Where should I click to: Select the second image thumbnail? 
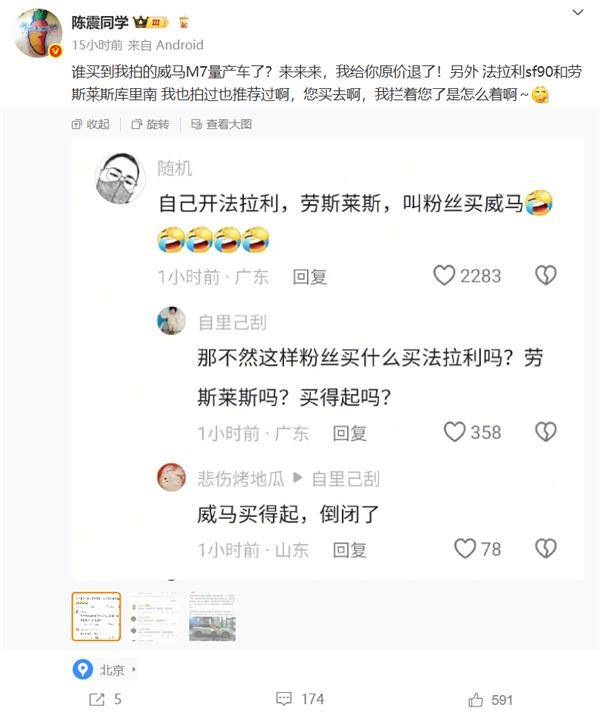(154, 617)
